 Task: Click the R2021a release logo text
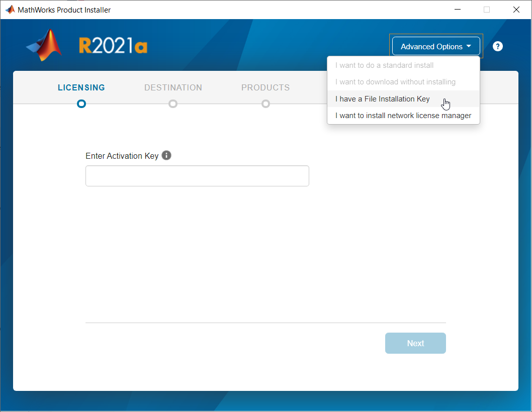[x=113, y=45]
